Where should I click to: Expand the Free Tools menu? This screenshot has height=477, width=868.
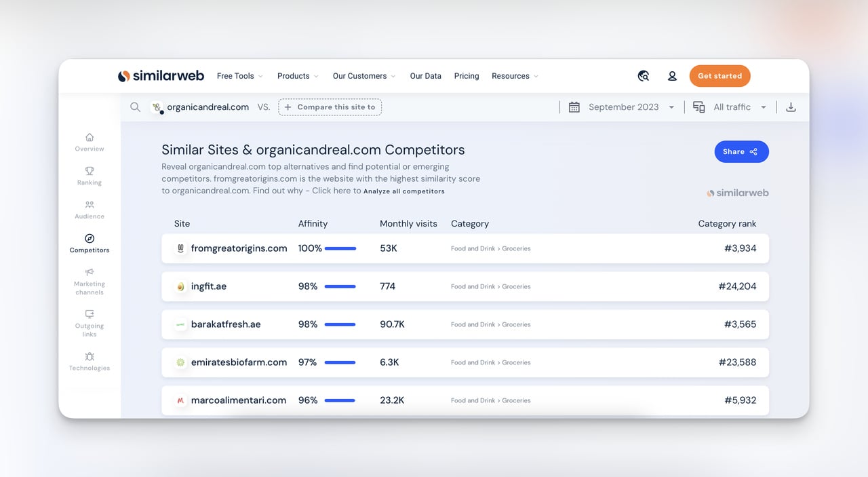click(x=239, y=76)
